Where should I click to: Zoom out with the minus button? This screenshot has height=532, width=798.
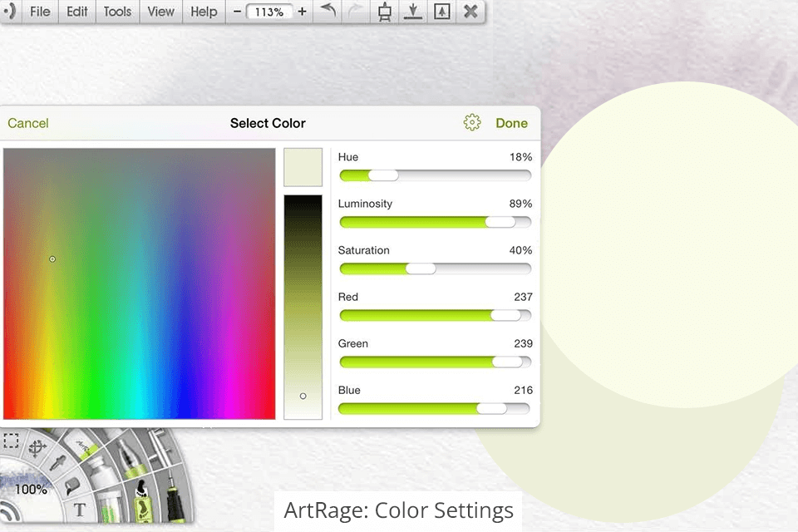pyautogui.click(x=237, y=11)
